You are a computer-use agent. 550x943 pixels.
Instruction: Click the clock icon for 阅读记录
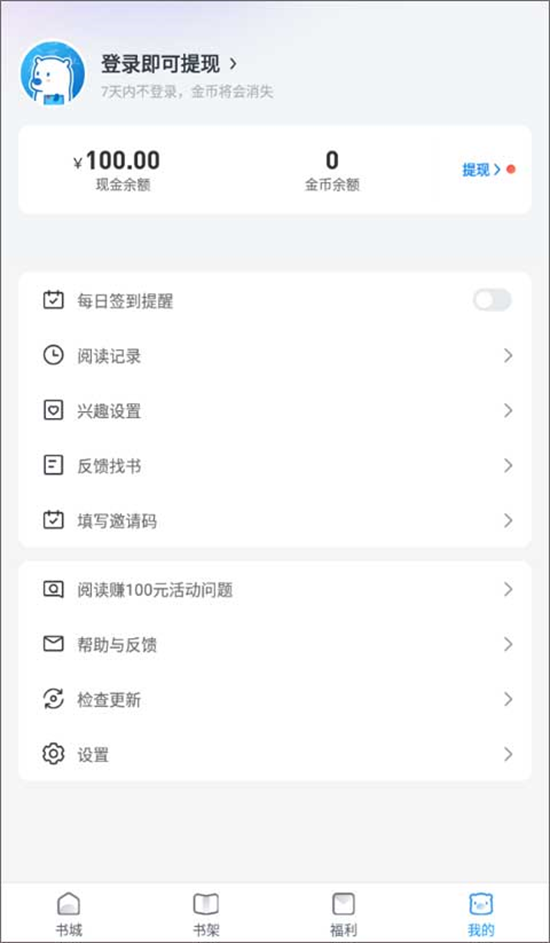(53, 355)
